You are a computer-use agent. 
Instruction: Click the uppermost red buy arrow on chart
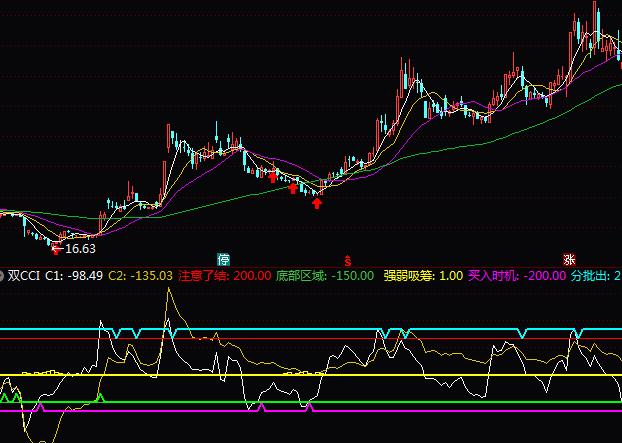pos(273,177)
